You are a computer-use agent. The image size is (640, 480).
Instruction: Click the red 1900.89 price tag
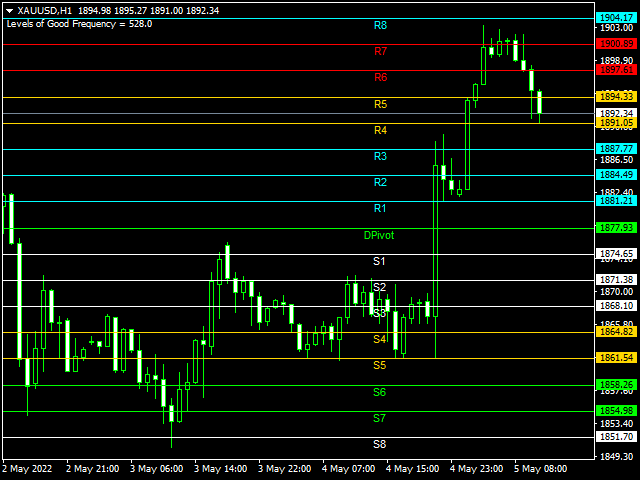coord(616,44)
